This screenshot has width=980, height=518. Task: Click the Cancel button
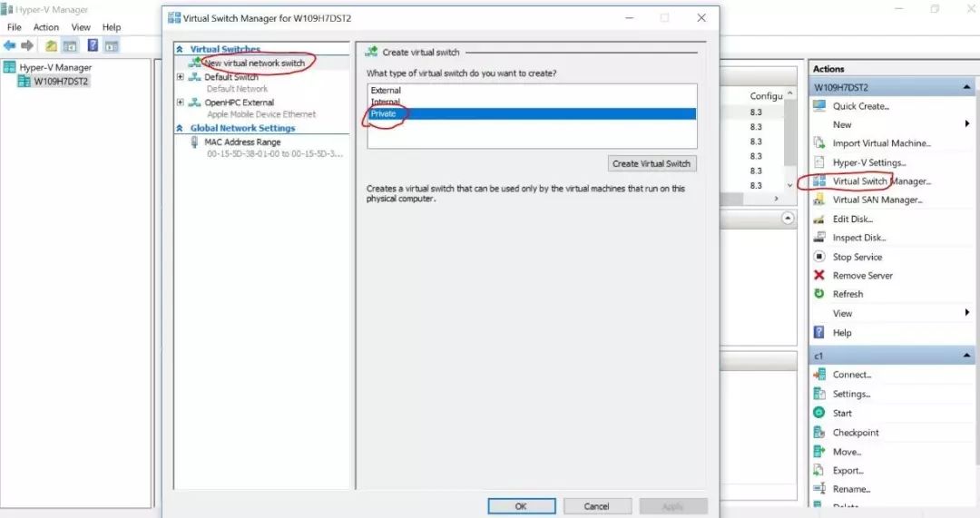(x=597, y=506)
